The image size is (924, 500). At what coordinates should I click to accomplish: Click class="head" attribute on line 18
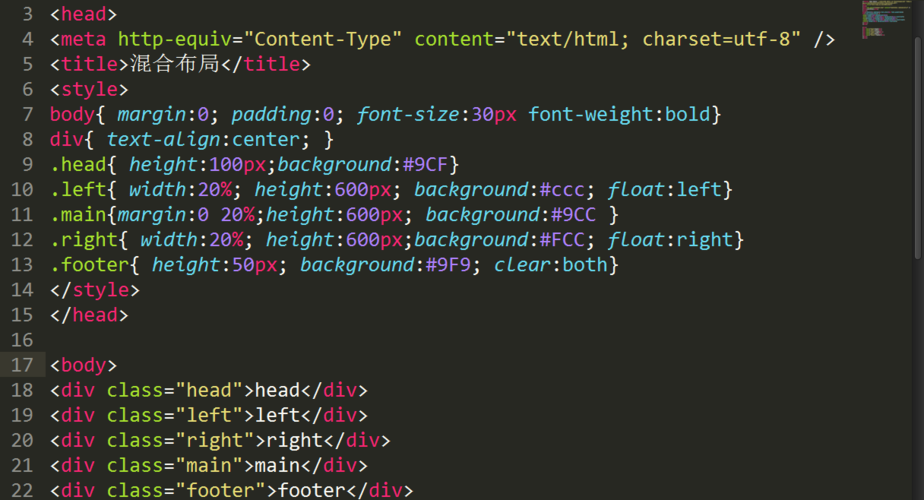pos(175,390)
